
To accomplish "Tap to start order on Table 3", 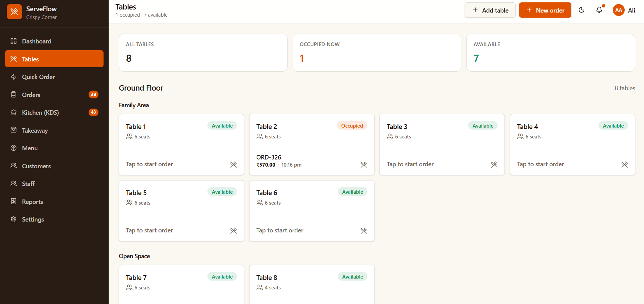I will [410, 164].
